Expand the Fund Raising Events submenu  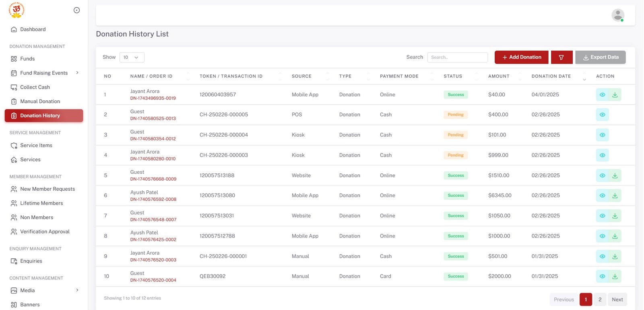77,73
